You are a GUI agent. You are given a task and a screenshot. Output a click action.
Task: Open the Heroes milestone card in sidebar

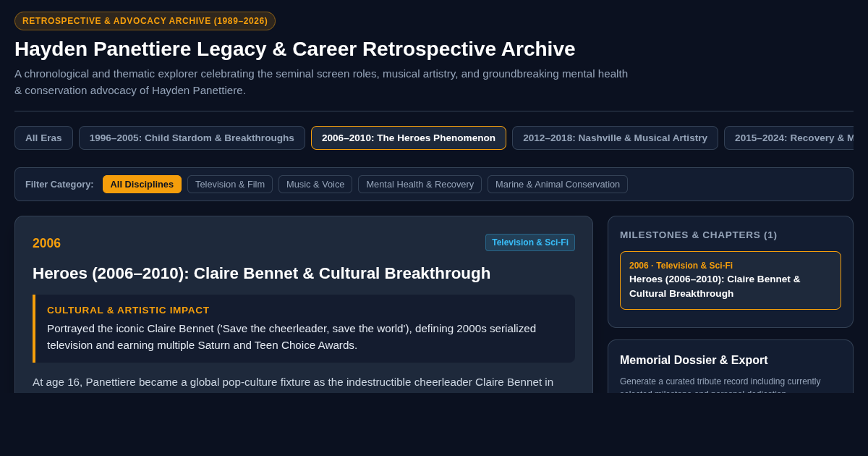coord(731,280)
